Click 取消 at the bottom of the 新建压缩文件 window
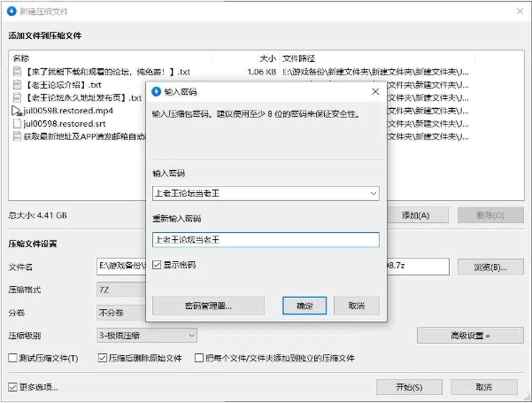Screen dimensions: 532x403 [x=484, y=387]
